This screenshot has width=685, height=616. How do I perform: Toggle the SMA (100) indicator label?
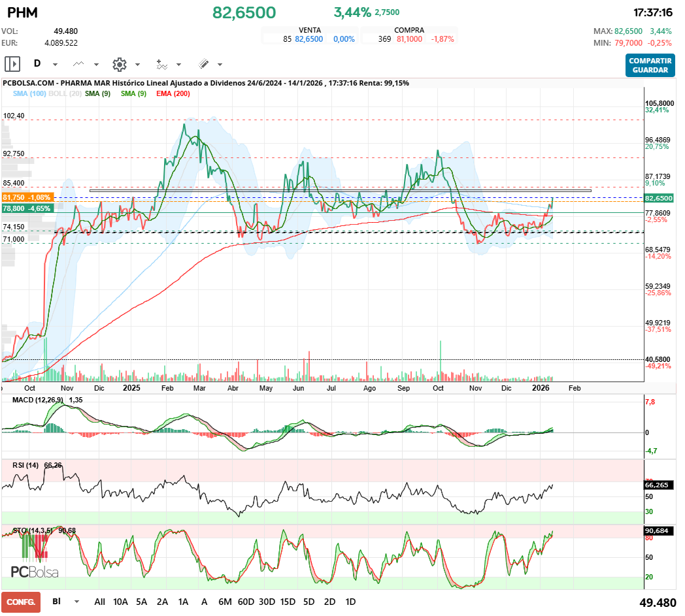[x=29, y=94]
